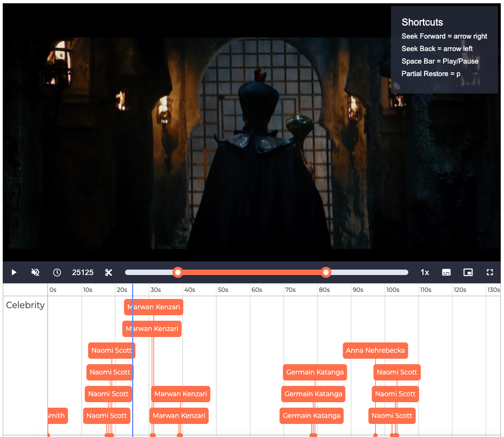Click the 50s mark on the time ruler
This screenshot has width=504, height=437.
[x=223, y=290]
